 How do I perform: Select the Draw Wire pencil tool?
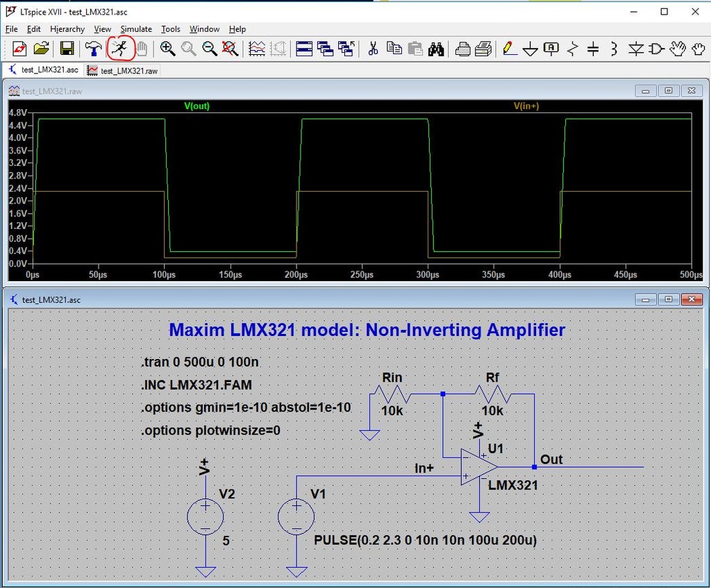point(510,49)
